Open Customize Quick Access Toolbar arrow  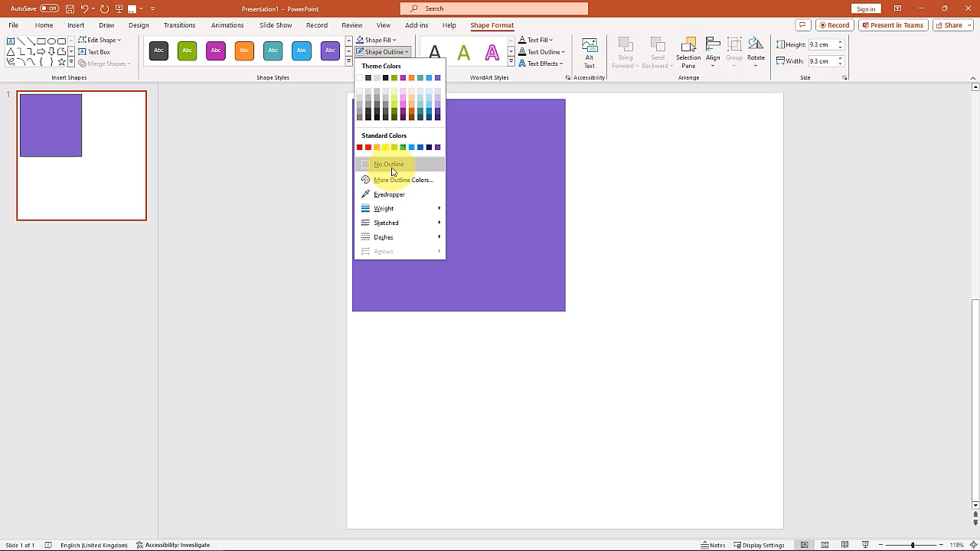152,8
